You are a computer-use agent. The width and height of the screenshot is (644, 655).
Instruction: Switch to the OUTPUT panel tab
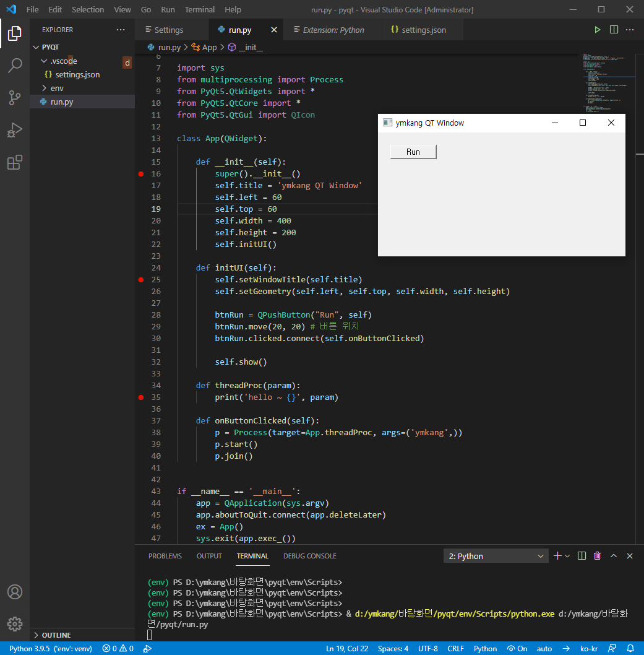tap(209, 556)
